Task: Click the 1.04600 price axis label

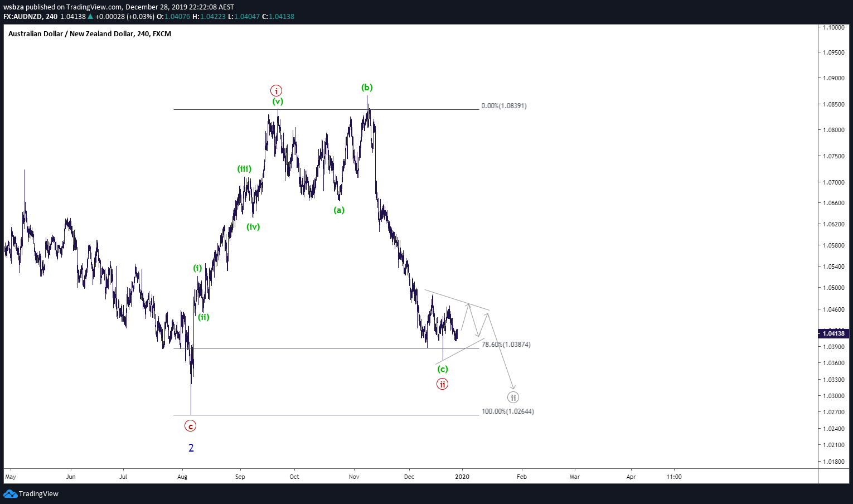Action: point(833,309)
